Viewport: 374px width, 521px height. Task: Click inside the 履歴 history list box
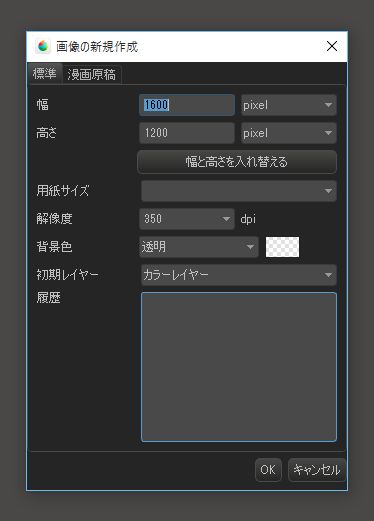(239, 367)
